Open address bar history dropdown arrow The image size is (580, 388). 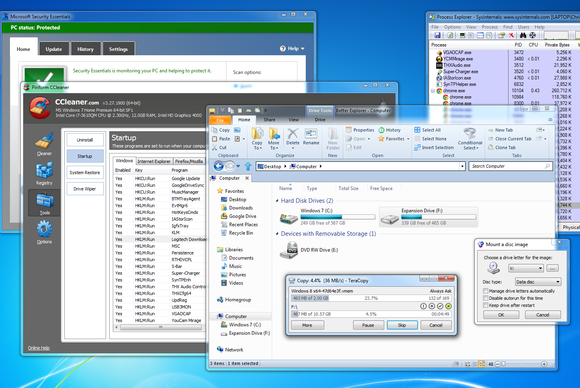tap(462, 166)
